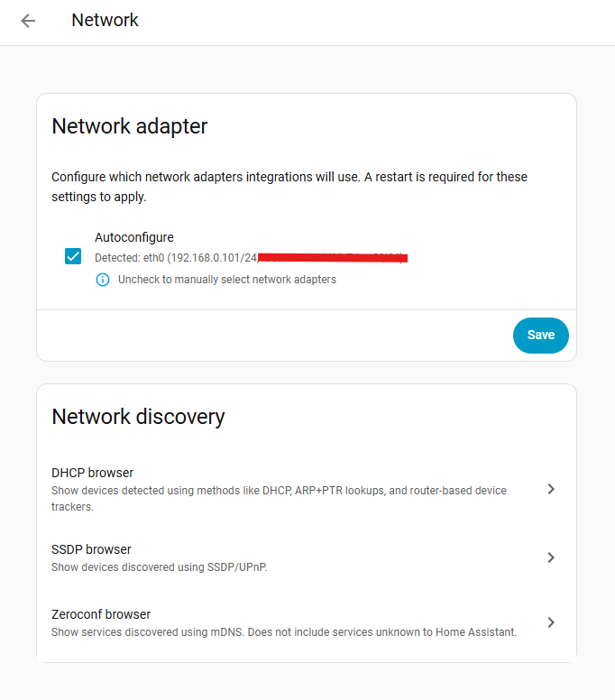615x700 pixels.
Task: Open the DHCP browser chevron arrow
Action: tap(551, 489)
